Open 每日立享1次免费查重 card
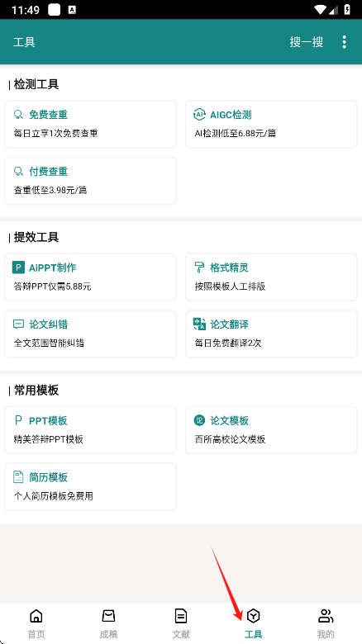Screen dimensions: 362x644 tap(91, 124)
